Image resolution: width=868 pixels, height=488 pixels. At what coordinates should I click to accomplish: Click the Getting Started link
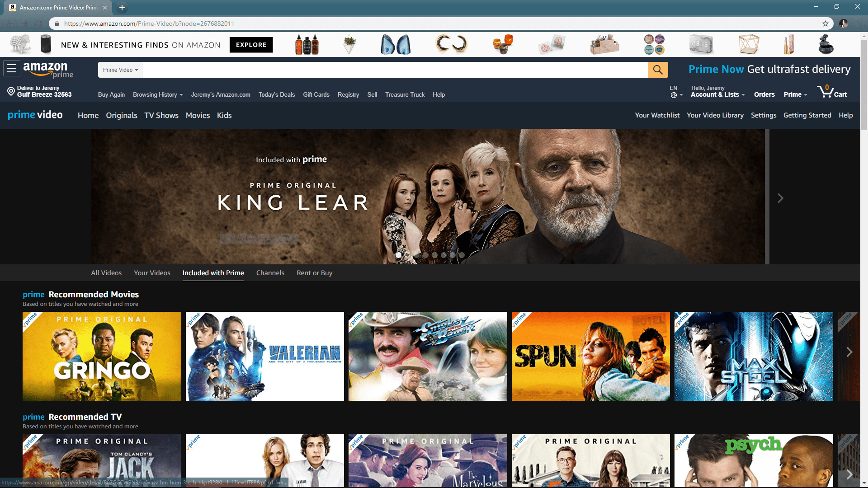pos(807,115)
